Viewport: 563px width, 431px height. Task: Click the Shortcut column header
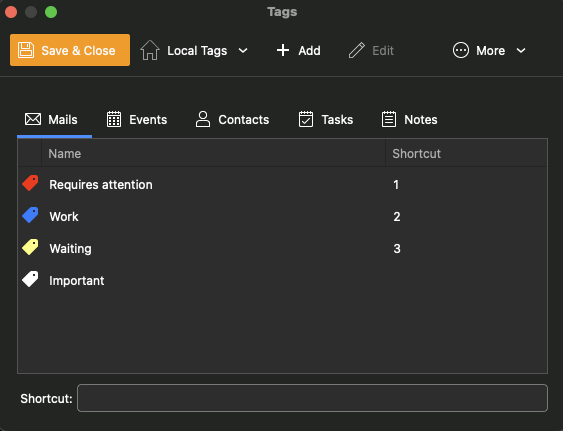(466, 154)
